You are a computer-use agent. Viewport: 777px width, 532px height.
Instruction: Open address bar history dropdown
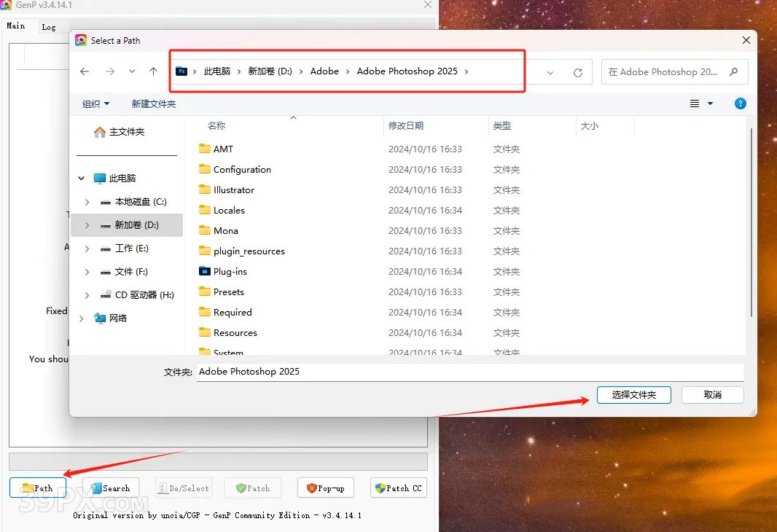[x=550, y=73]
